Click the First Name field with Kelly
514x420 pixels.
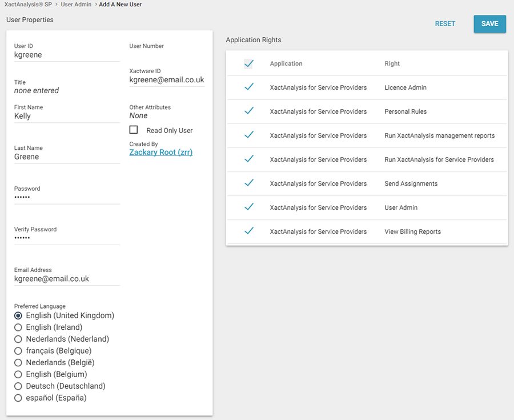[67, 116]
